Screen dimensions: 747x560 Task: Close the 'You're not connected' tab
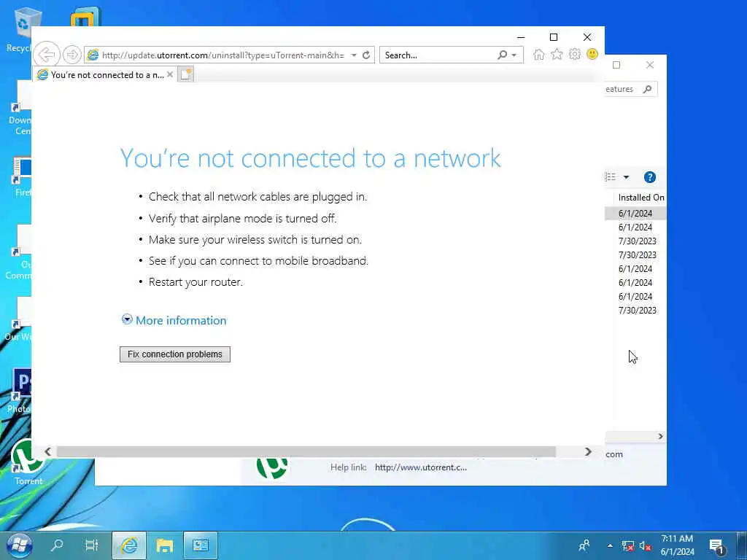tap(169, 75)
